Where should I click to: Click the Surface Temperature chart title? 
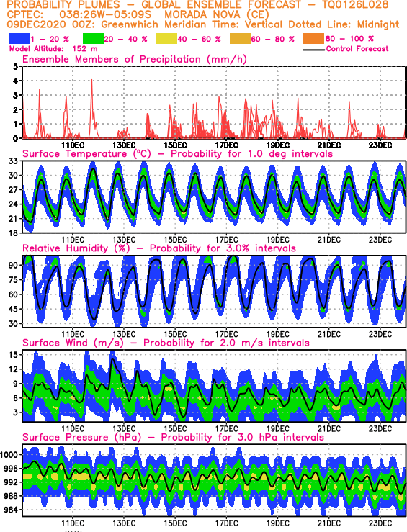point(177,153)
